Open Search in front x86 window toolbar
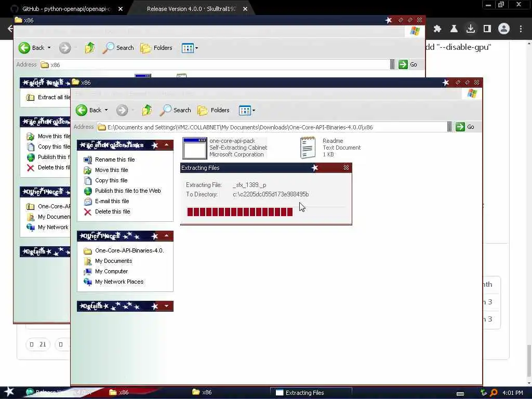The image size is (532, 399). 176,110
